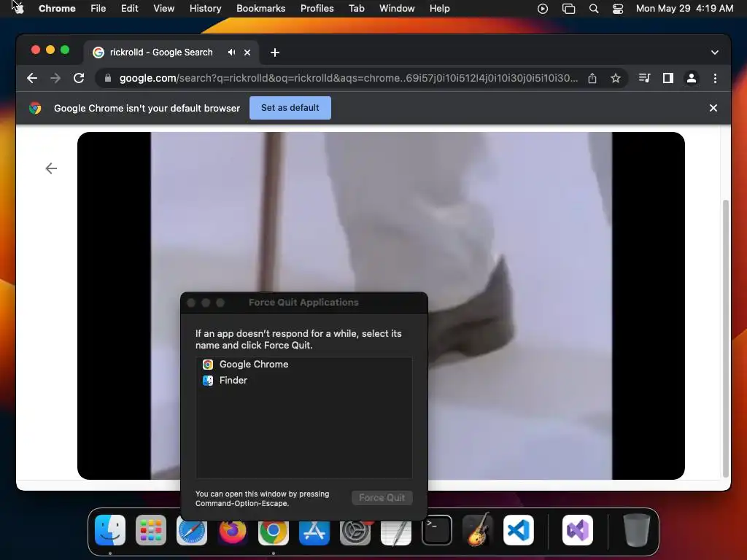Open Control Center in menu bar
Screen dimensions: 747x560
[617, 9]
